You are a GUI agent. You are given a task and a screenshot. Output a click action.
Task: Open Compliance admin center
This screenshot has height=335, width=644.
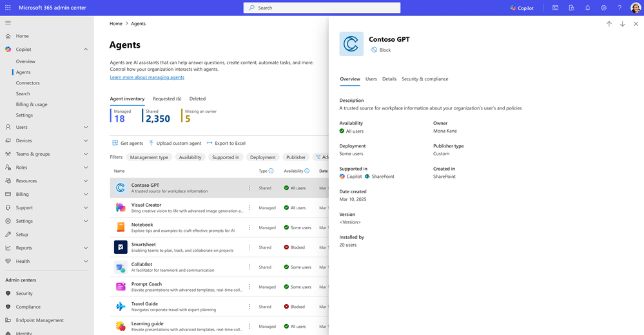[28, 307]
